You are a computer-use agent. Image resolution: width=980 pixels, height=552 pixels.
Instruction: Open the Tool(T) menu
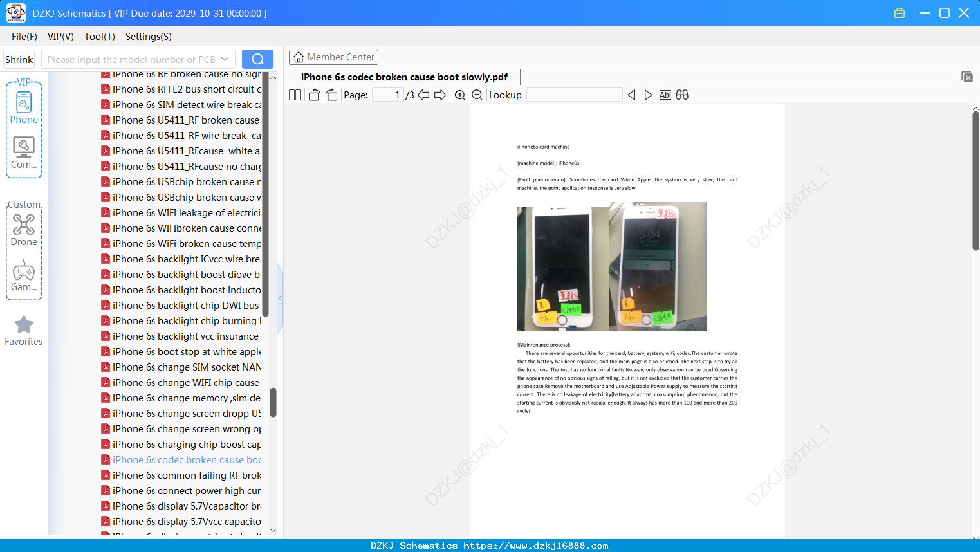point(100,37)
